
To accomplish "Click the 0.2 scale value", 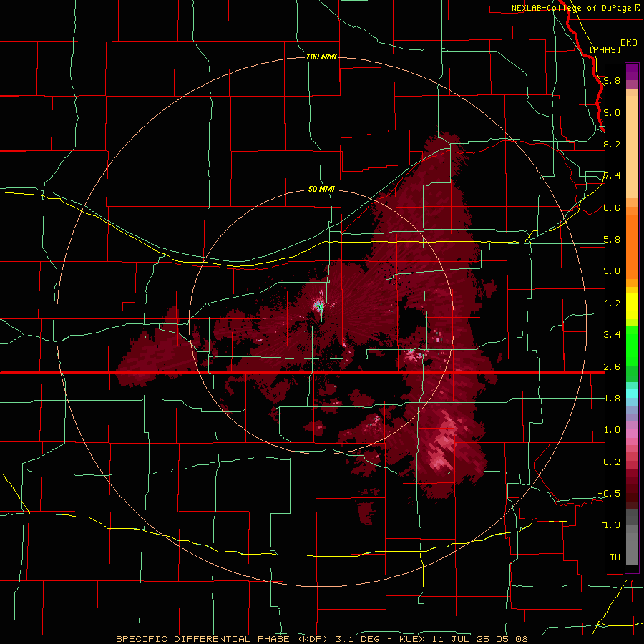I will pos(612,462).
